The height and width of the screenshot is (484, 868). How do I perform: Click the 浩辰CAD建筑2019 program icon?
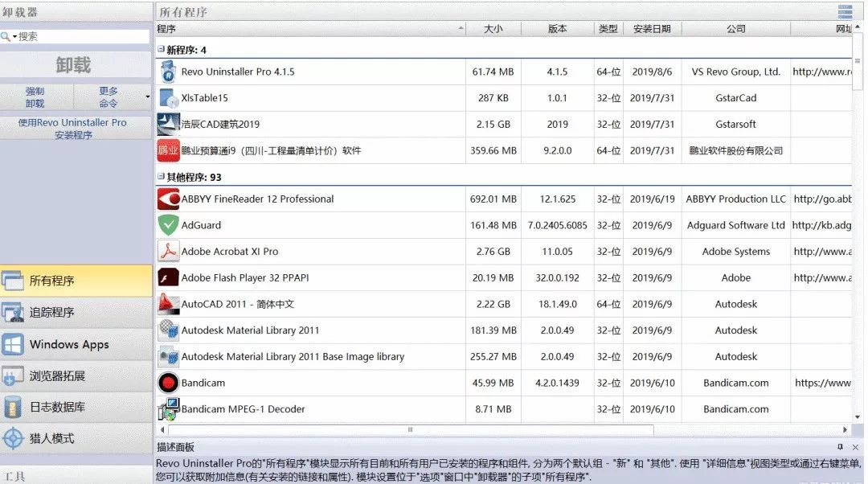point(168,124)
